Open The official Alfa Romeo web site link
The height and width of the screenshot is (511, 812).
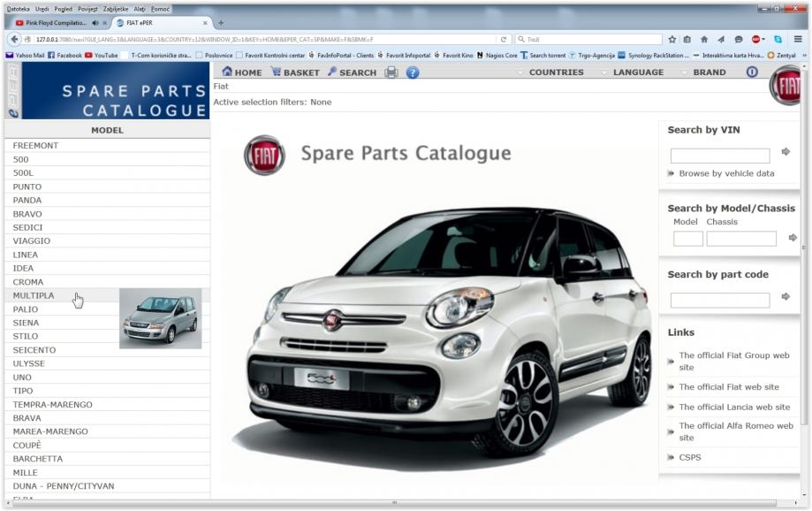[736, 431]
